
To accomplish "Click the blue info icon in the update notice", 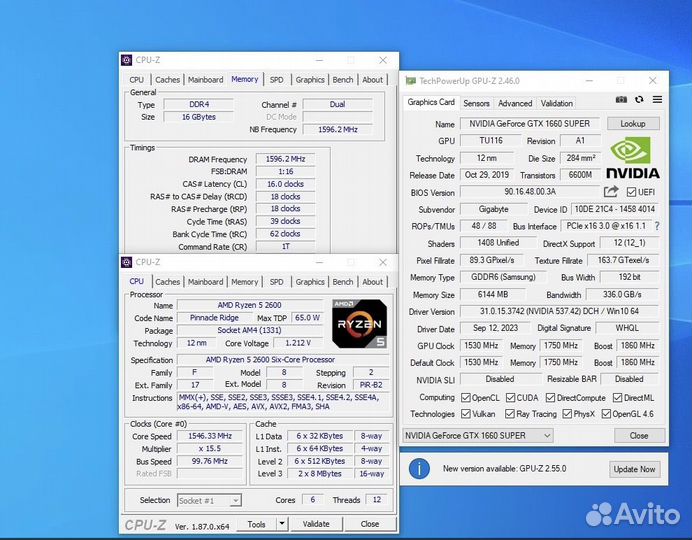I will (x=419, y=469).
